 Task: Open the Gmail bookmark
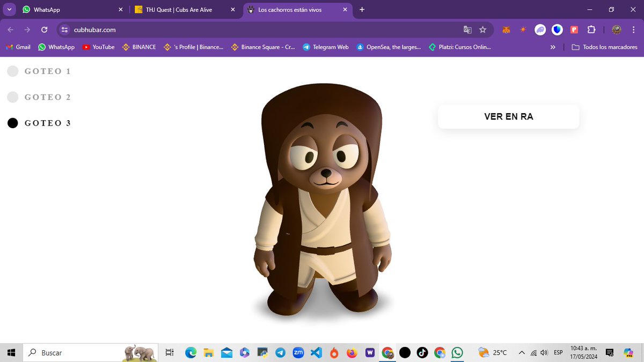[x=18, y=47]
